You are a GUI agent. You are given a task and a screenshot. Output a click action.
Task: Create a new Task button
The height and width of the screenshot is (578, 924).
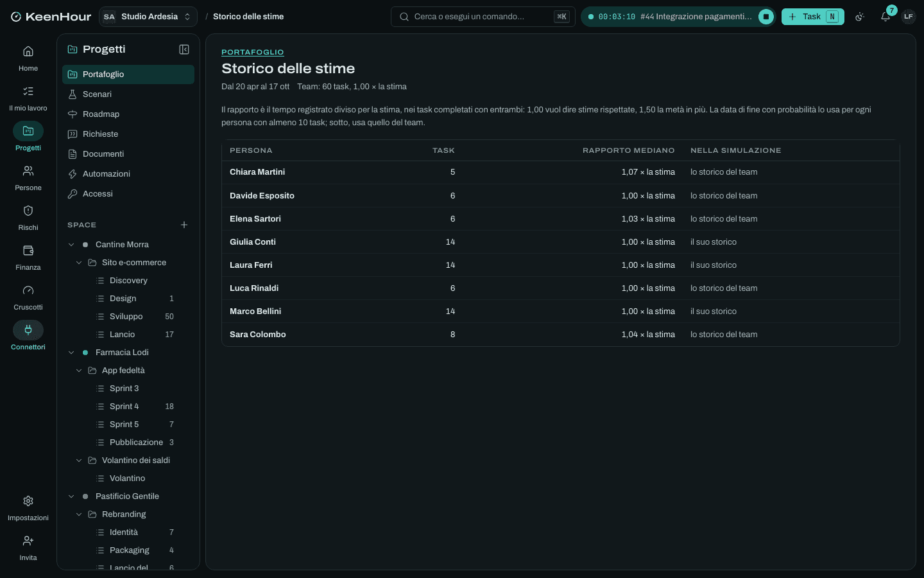(812, 17)
